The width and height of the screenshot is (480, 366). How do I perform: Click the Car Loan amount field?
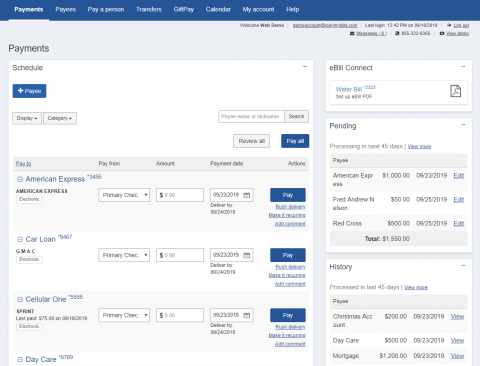tap(180, 255)
